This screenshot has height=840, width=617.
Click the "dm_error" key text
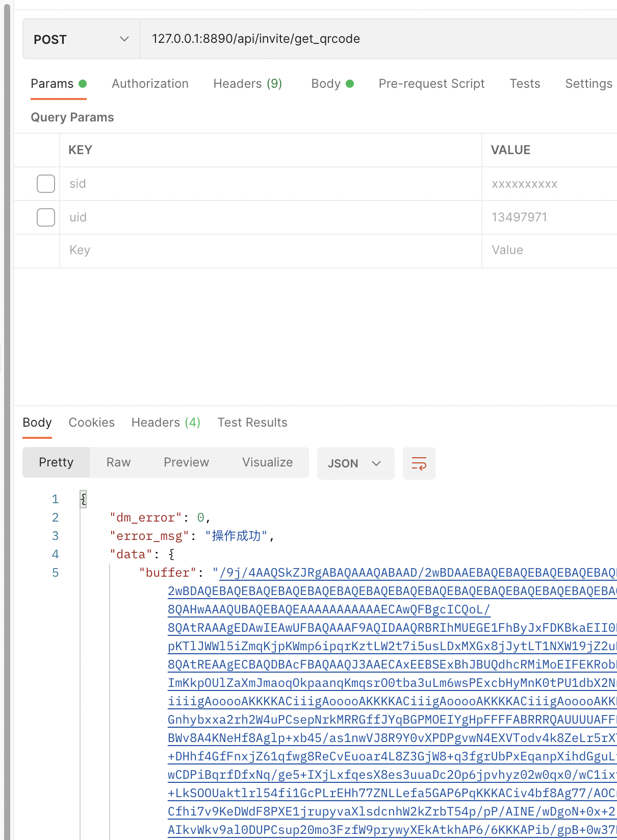coord(146,517)
